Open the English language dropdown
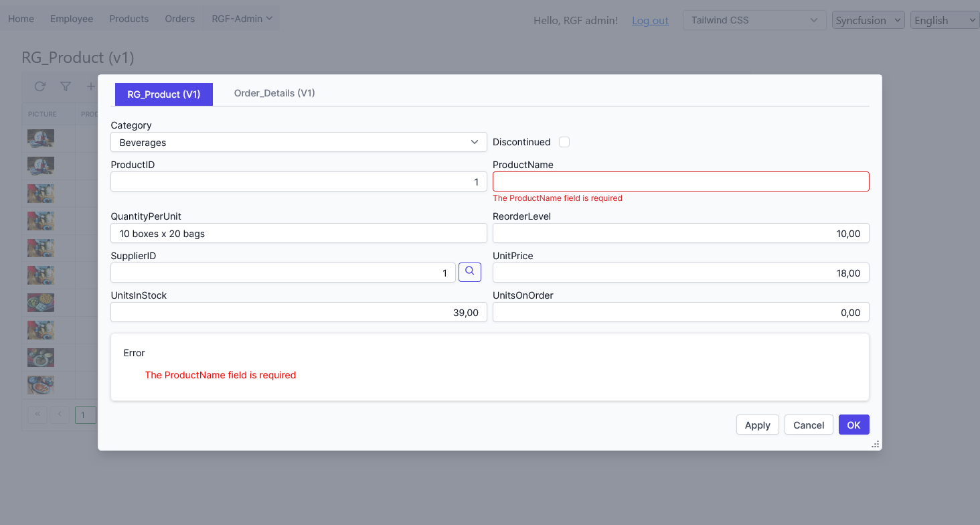980x525 pixels. point(945,20)
